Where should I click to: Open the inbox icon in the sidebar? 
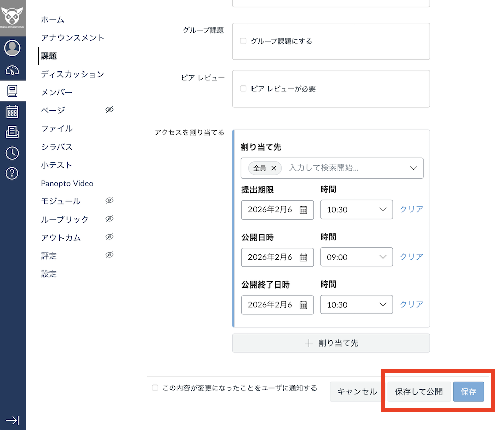(x=12, y=132)
